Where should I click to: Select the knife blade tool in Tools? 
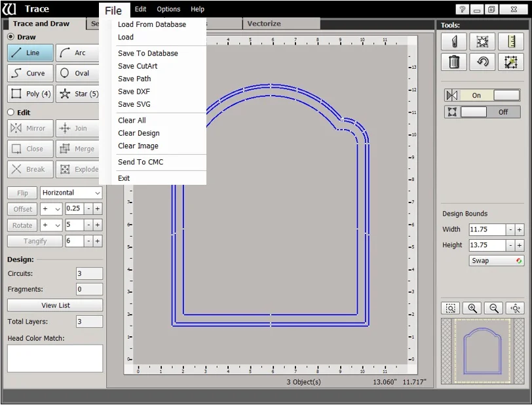pyautogui.click(x=454, y=41)
